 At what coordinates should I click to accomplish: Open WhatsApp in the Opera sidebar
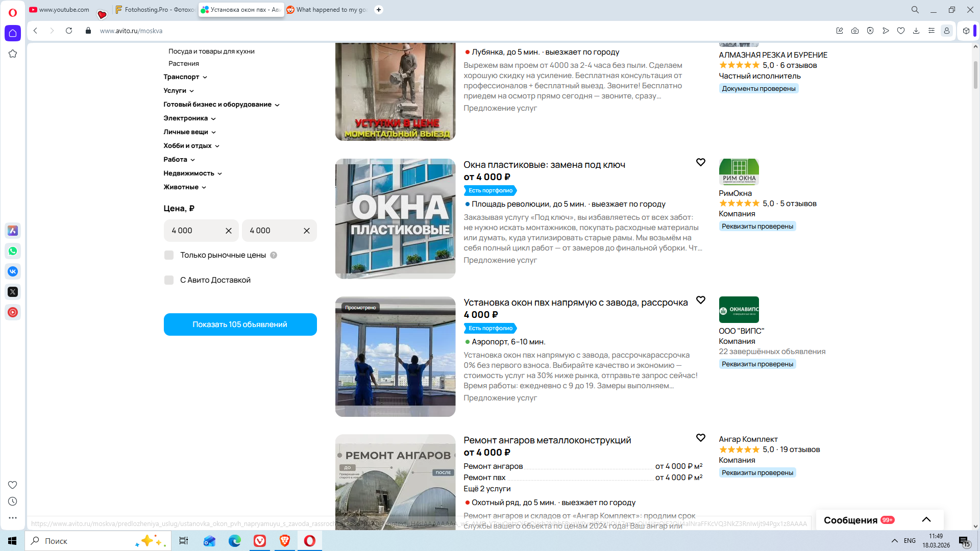pos(13,251)
